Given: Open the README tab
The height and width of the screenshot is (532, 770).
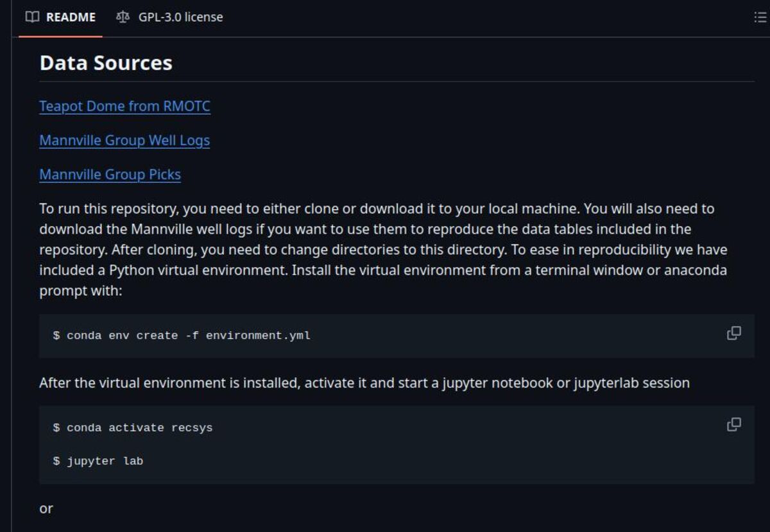Looking at the screenshot, I should click(60, 17).
